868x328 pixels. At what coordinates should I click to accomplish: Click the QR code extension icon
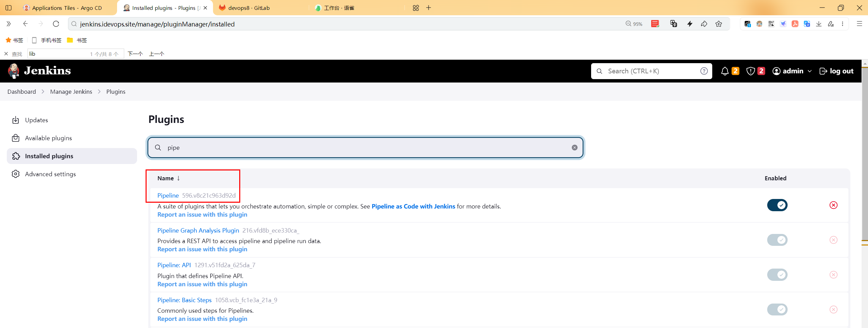point(771,24)
